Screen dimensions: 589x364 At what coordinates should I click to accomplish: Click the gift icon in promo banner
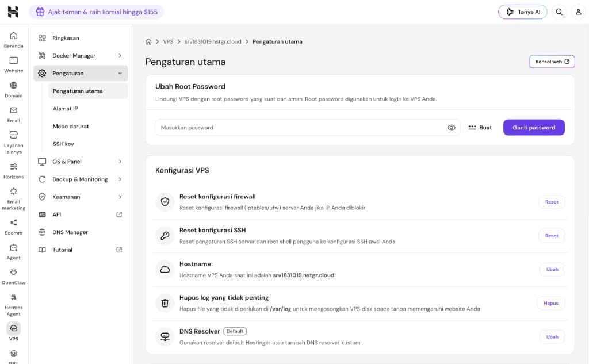pos(40,12)
